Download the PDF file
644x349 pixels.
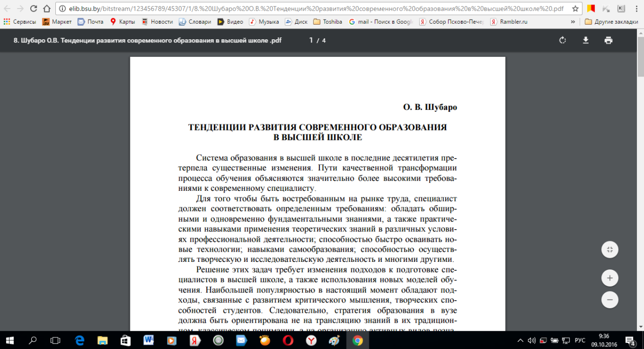586,40
